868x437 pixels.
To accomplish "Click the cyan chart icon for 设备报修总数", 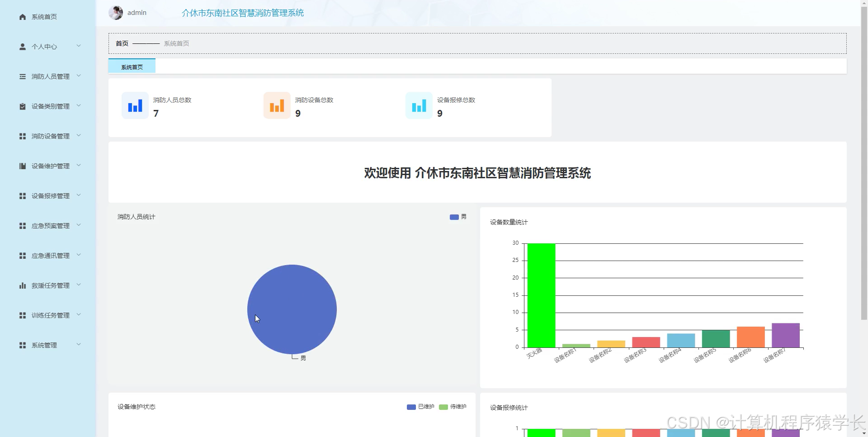I will (419, 105).
